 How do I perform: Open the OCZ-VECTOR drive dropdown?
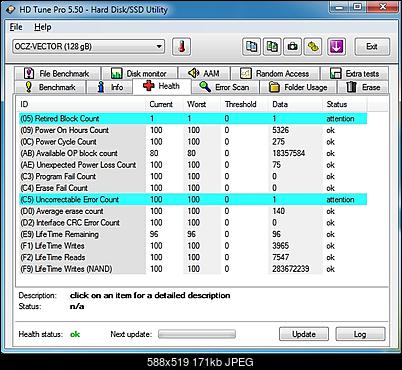[89, 46]
